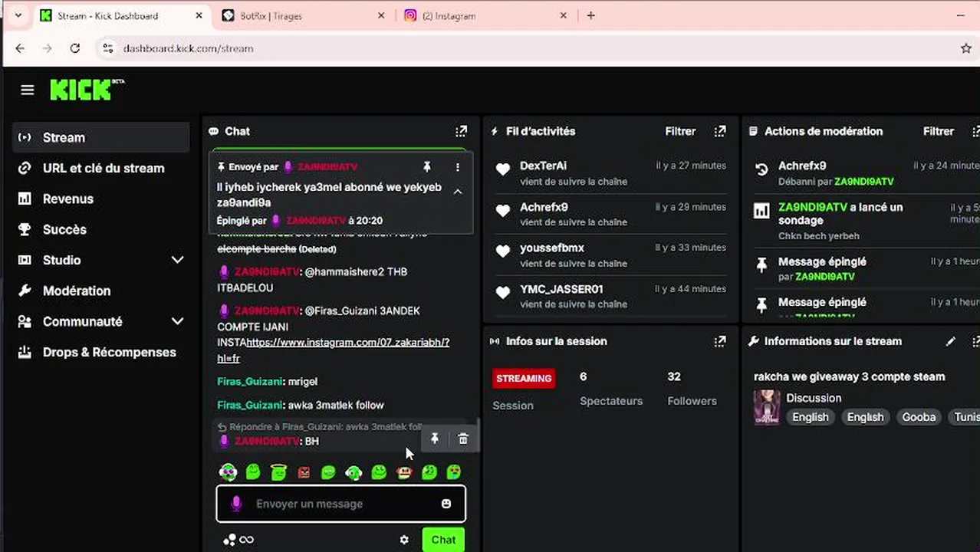Viewport: 980px width, 552px height.
Task: Open the Filtrer menu in Actions de modération
Action: [939, 131]
